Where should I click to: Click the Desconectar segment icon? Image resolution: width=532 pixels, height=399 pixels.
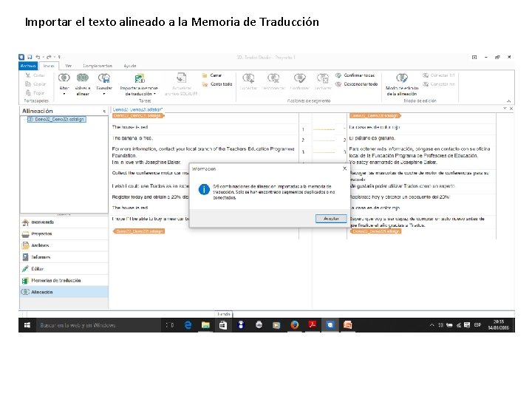coord(273,78)
